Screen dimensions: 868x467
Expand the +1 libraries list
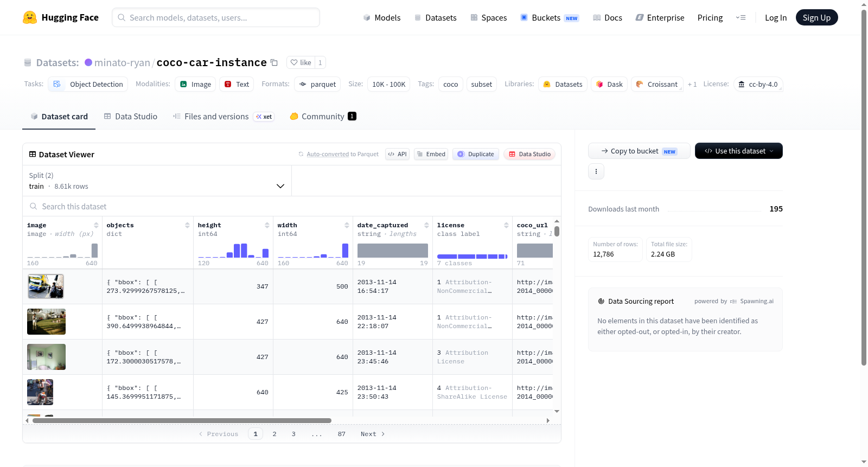(692, 85)
